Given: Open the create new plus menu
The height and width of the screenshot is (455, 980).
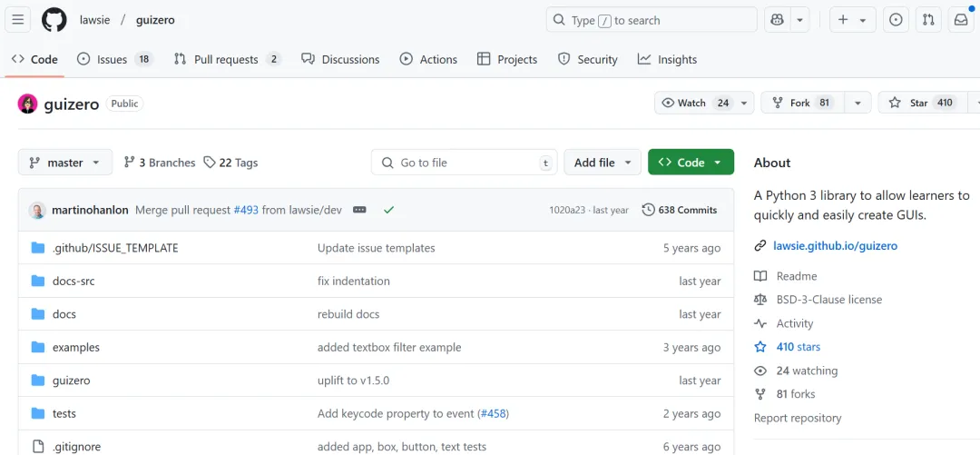Looking at the screenshot, I should tap(852, 20).
